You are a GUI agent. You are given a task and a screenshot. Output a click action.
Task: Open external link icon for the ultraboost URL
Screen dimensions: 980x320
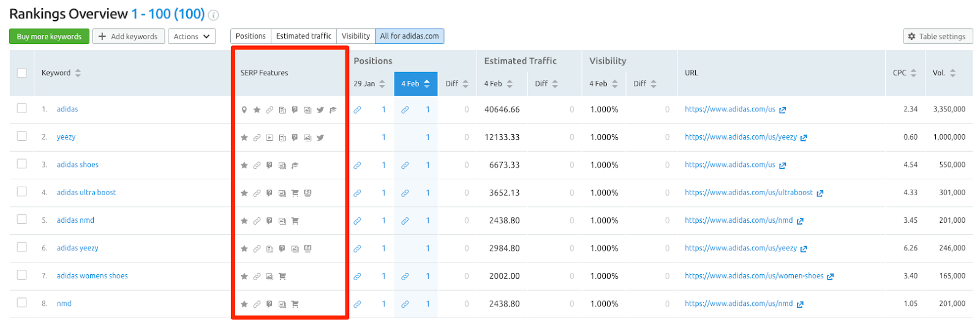(x=820, y=193)
